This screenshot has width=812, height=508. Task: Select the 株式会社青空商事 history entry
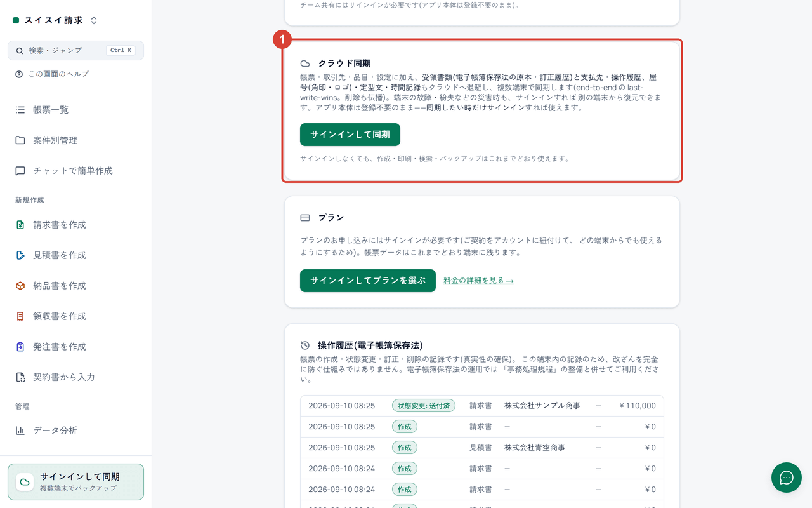pos(482,448)
